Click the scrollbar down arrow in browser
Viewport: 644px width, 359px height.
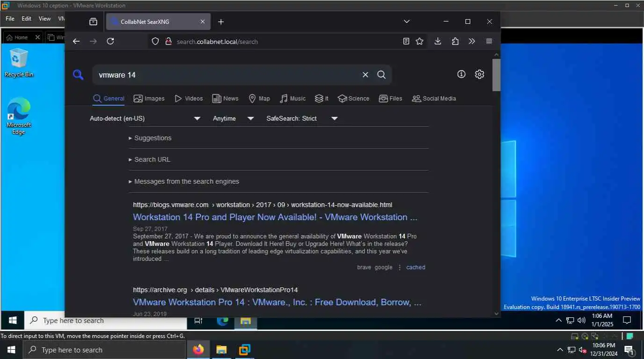point(496,314)
